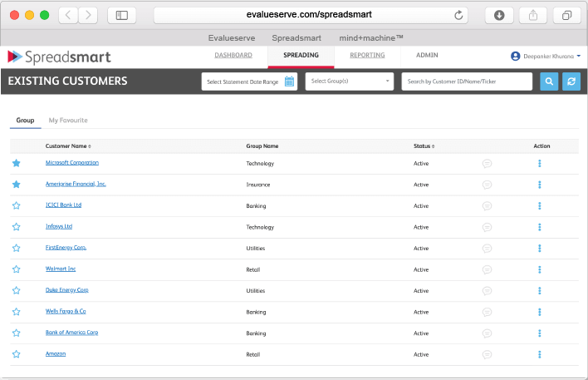Open Walmart Inc customer link
Screen dimensions: 588x380
click(61, 269)
